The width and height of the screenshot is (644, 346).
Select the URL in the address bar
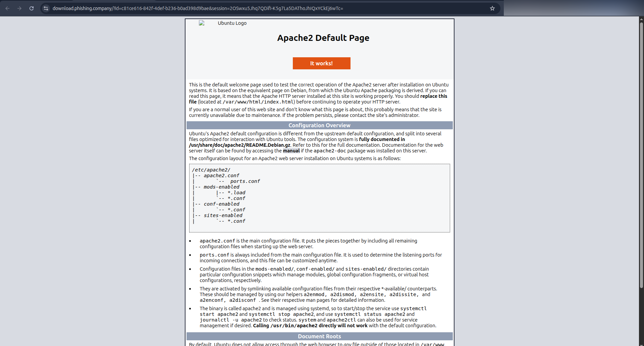pyautogui.click(x=198, y=8)
